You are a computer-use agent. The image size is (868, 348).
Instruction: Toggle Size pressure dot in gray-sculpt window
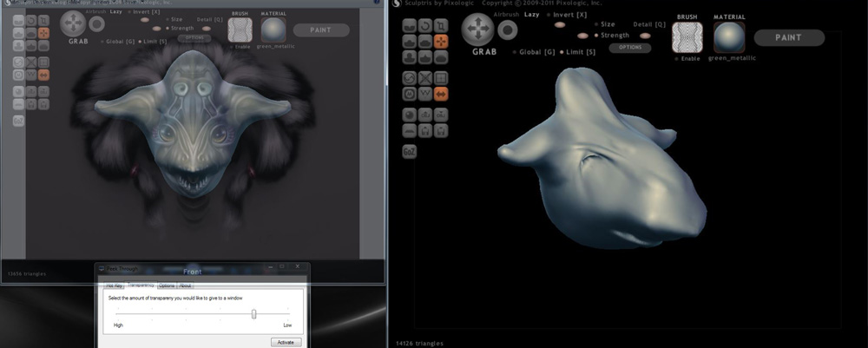[x=596, y=24]
